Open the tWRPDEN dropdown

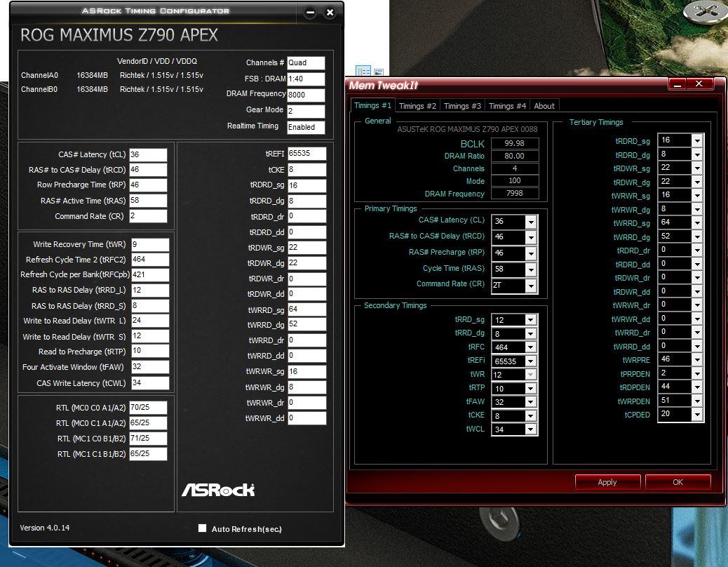click(x=697, y=401)
